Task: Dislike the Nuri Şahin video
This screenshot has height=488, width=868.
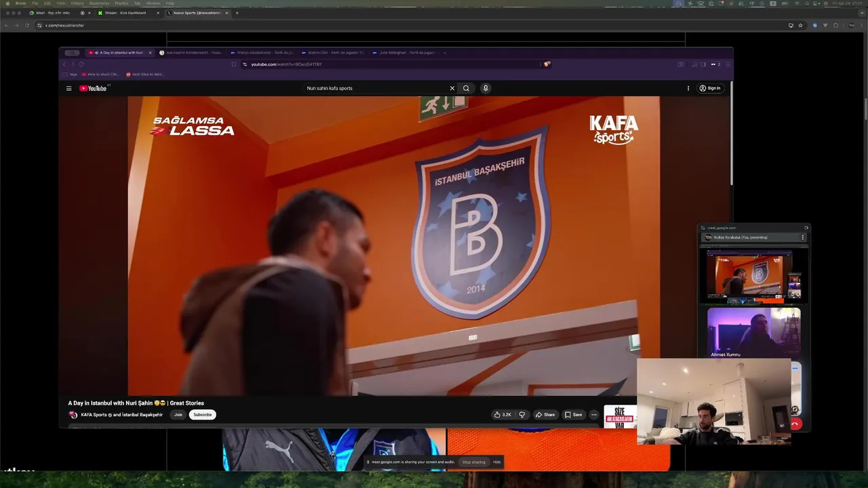Action: pos(522,415)
